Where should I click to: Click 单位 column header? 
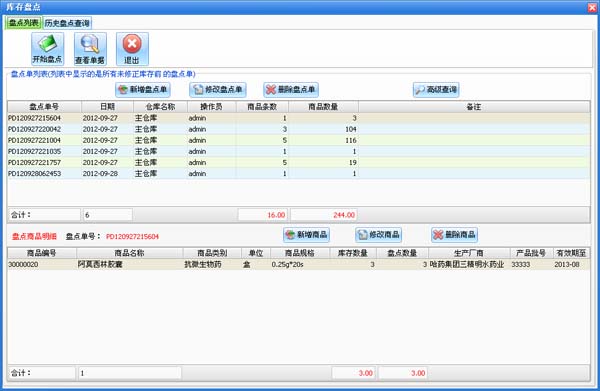[x=256, y=253]
